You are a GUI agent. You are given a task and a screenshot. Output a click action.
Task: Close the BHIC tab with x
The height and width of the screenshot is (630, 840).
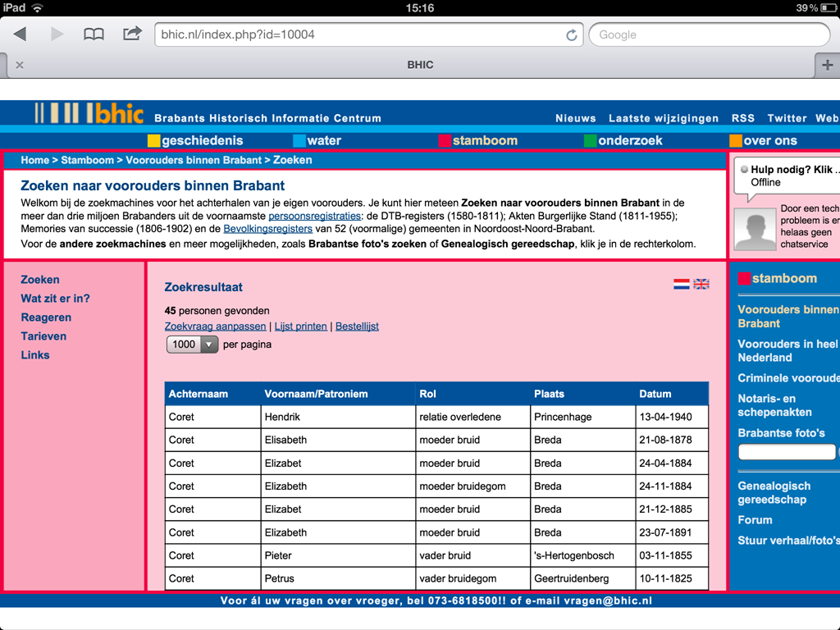click(x=20, y=65)
